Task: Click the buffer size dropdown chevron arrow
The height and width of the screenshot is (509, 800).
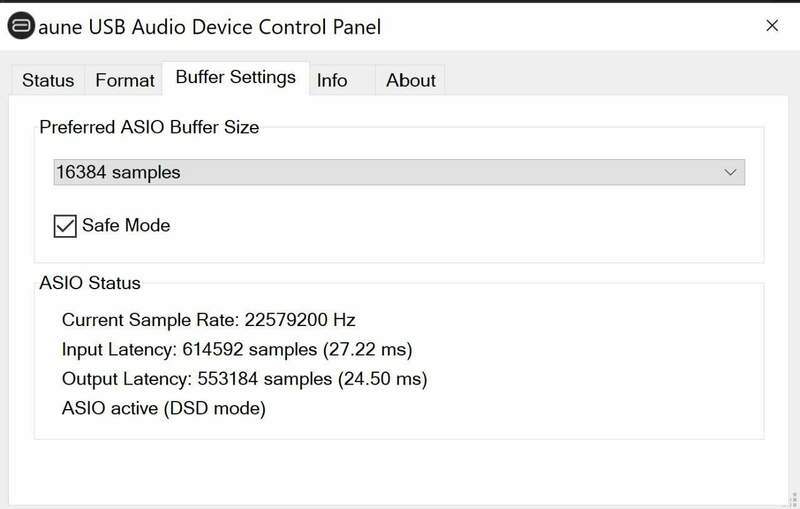Action: click(x=730, y=173)
